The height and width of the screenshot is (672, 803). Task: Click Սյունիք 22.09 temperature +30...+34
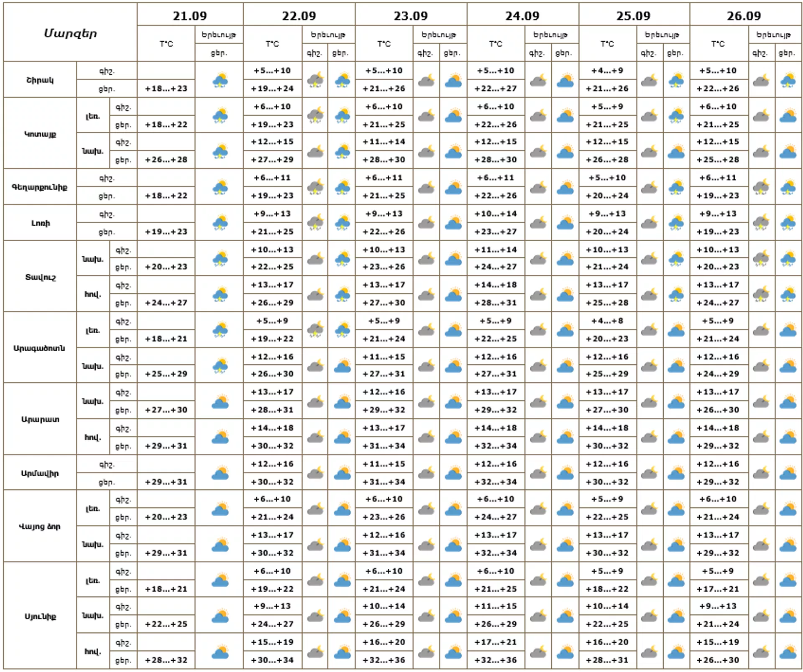[x=272, y=660]
